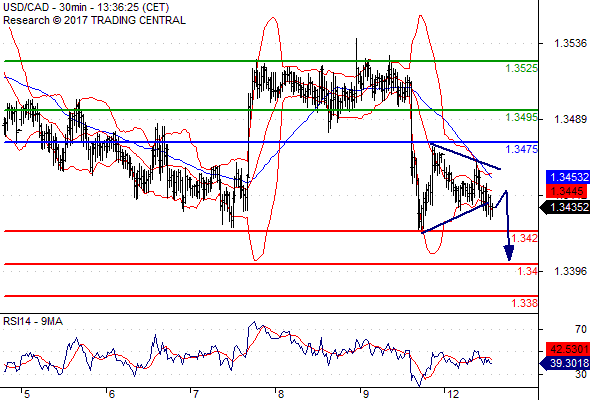Select the blue 39.3018 RSI value tag
Screen dimensions: 590x400
pyautogui.click(x=565, y=363)
